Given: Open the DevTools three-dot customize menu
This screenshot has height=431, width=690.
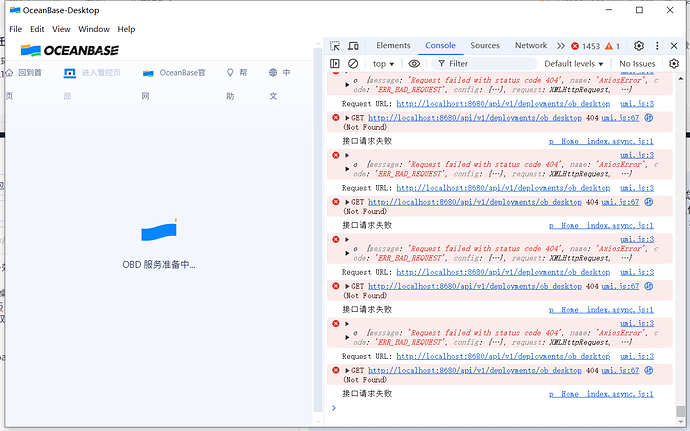Looking at the screenshot, I should (x=657, y=46).
